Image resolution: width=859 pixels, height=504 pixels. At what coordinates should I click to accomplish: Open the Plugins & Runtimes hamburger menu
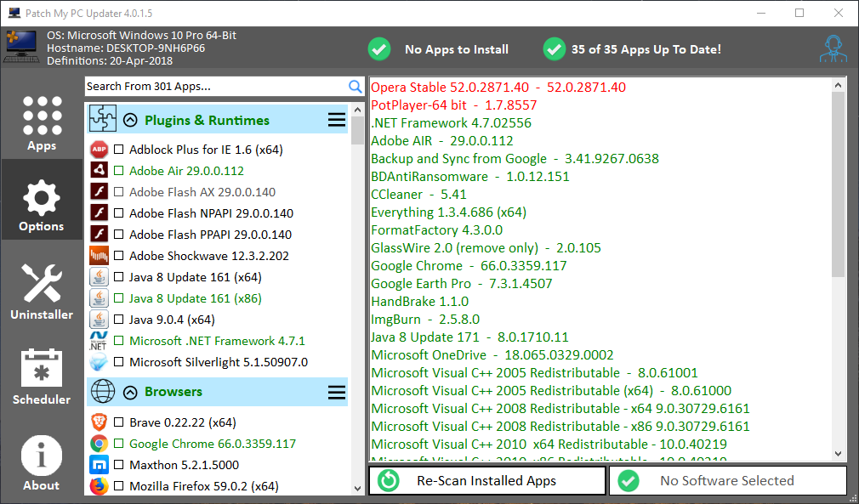click(337, 120)
